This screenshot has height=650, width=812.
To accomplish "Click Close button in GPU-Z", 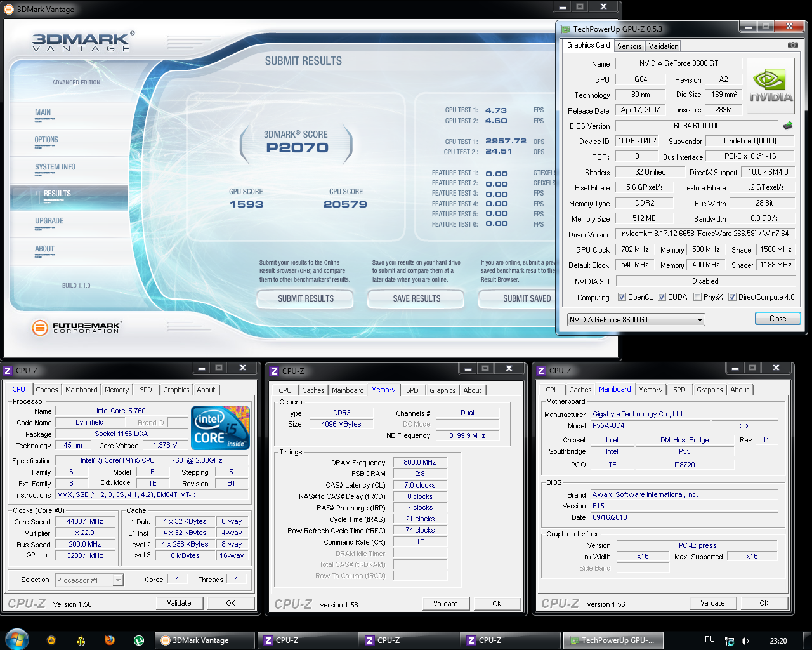I will (x=778, y=319).
